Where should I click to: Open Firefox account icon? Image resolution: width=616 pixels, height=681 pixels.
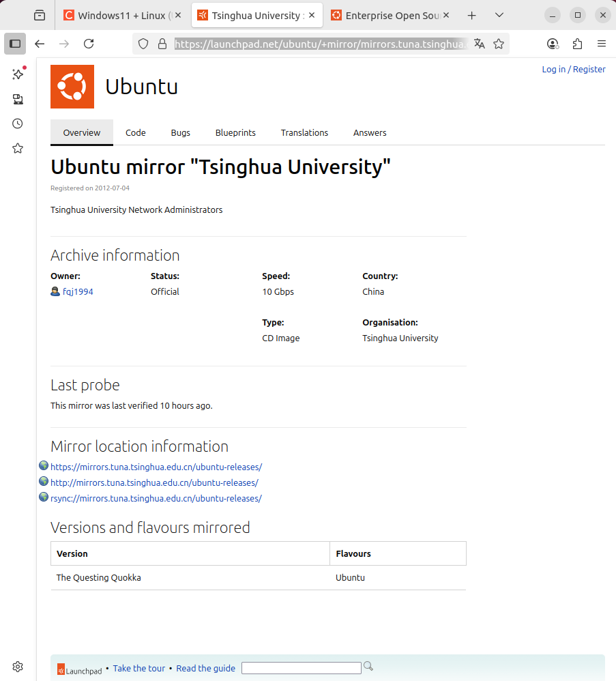click(553, 44)
